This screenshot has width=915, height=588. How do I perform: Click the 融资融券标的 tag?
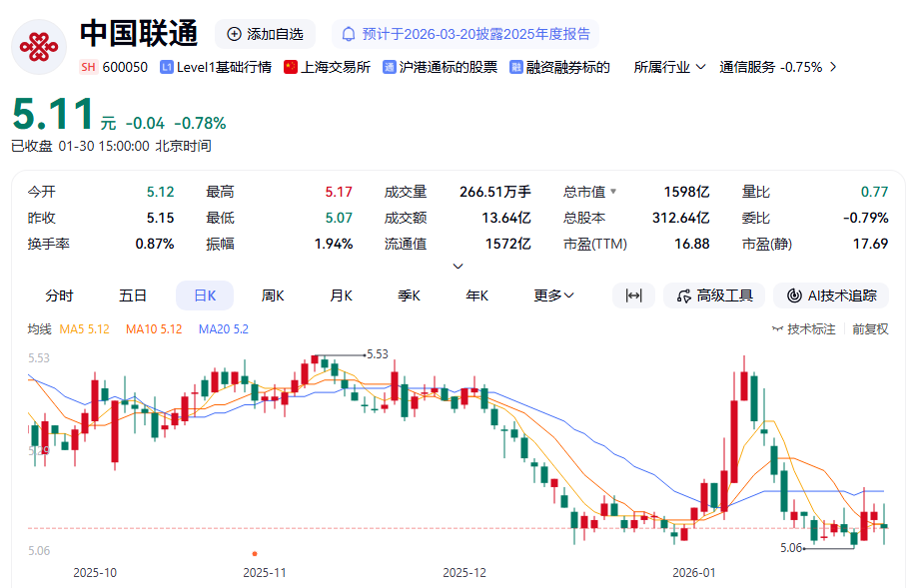click(559, 67)
